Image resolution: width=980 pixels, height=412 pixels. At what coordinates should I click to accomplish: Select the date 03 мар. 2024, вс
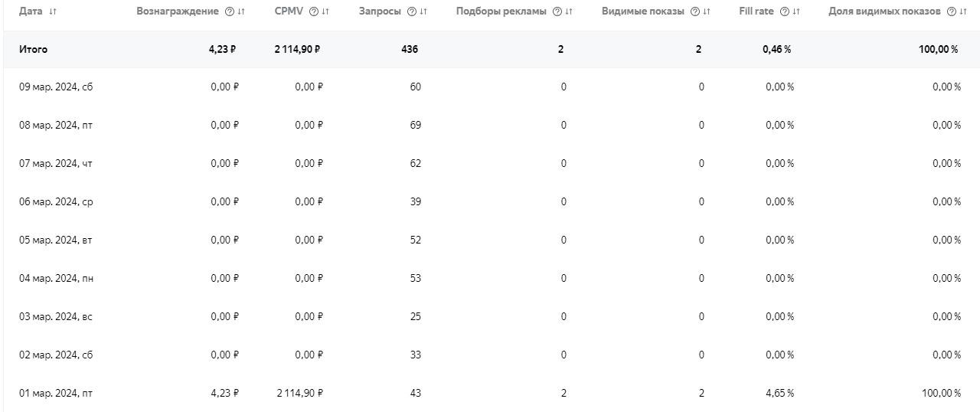point(56,317)
